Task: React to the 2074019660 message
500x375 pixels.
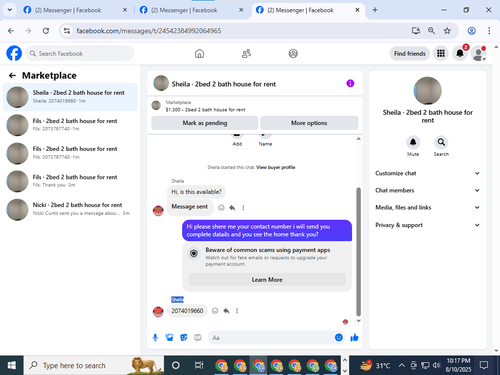Action: pyautogui.click(x=215, y=311)
